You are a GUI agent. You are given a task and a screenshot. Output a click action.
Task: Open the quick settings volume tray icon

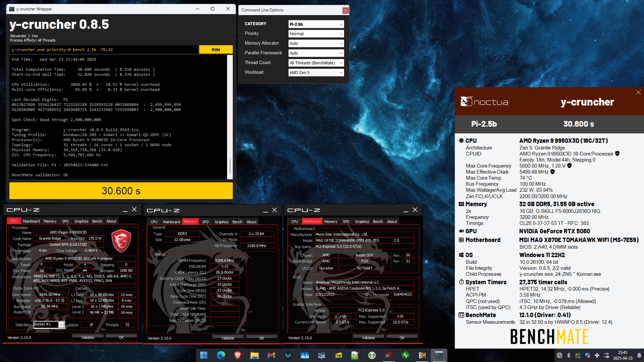(606, 355)
